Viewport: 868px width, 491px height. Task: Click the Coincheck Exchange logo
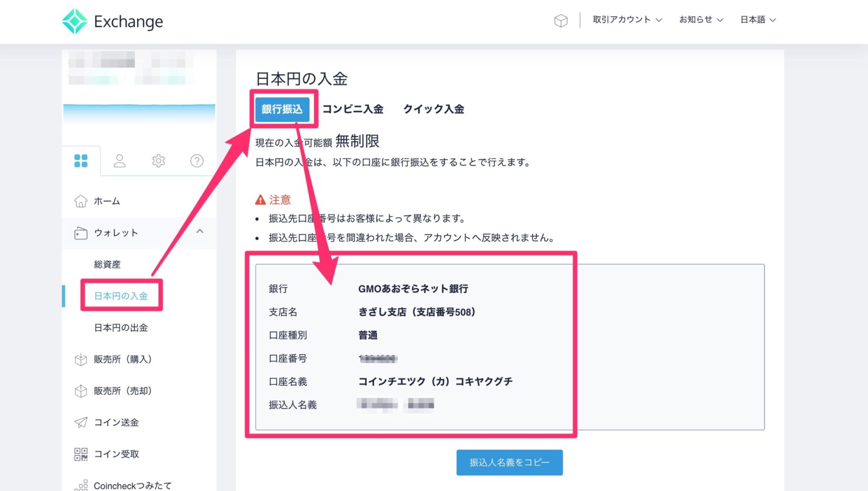pyautogui.click(x=112, y=21)
